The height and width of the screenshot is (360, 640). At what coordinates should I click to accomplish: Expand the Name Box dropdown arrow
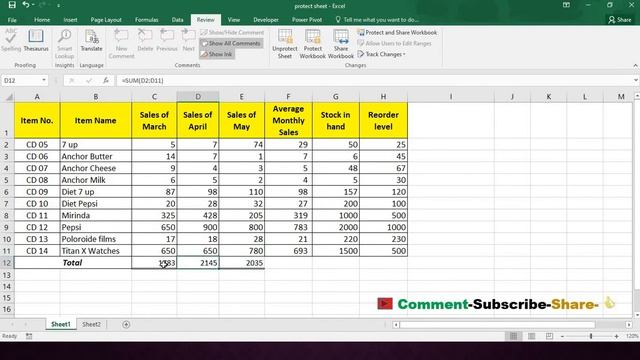43,80
